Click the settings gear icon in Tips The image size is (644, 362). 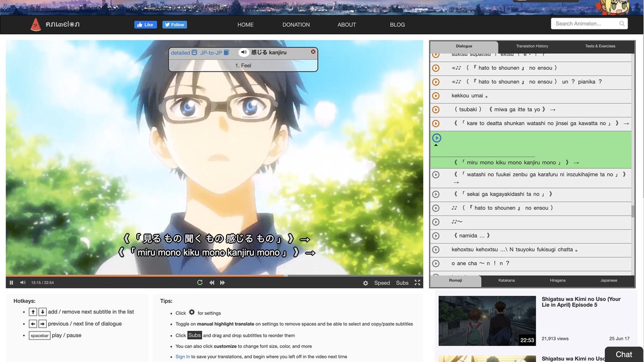(x=192, y=312)
